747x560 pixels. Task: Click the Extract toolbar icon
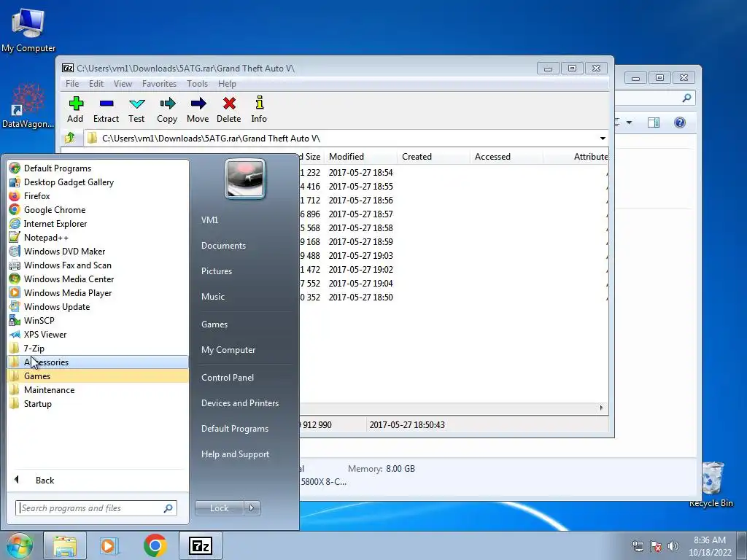tap(106, 110)
